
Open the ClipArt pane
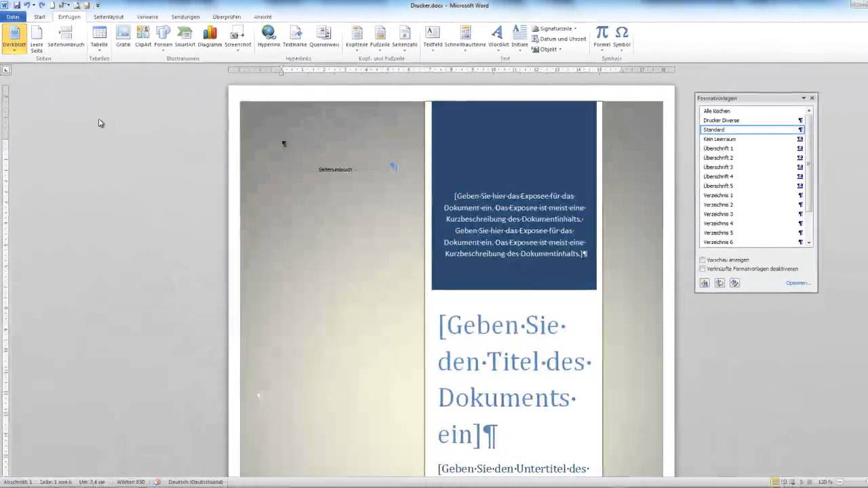(143, 37)
